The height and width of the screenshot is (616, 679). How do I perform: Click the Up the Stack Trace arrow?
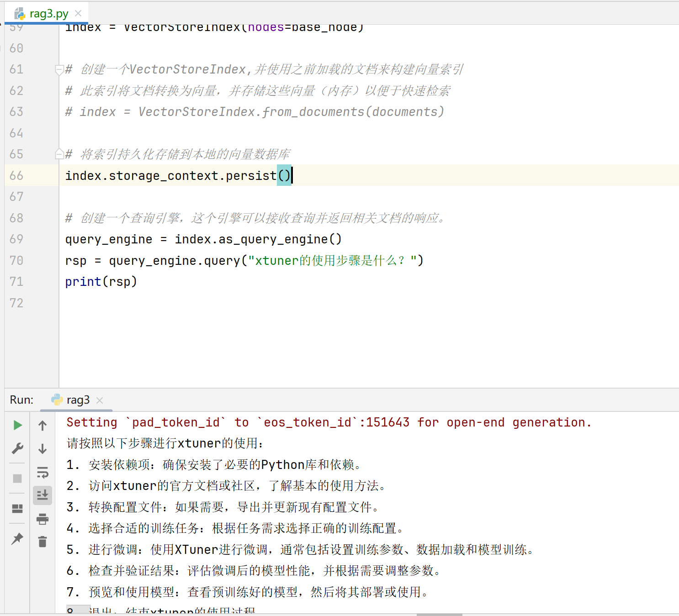pos(42,426)
